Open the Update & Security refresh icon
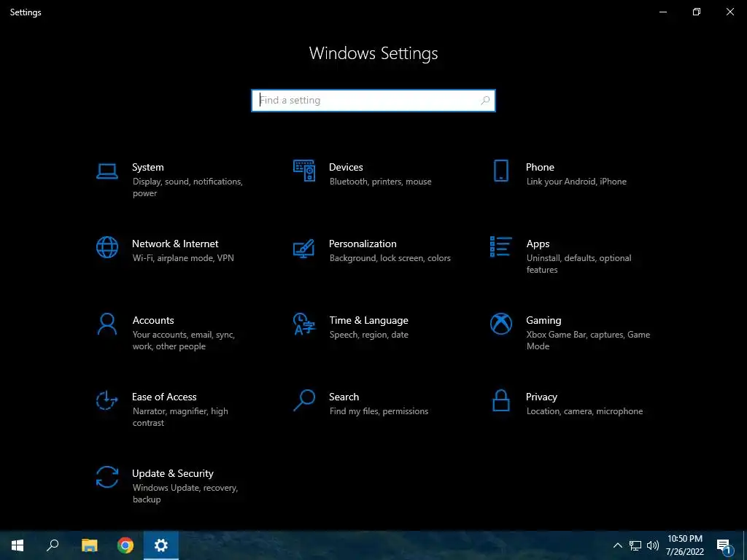The height and width of the screenshot is (560, 747). [107, 477]
